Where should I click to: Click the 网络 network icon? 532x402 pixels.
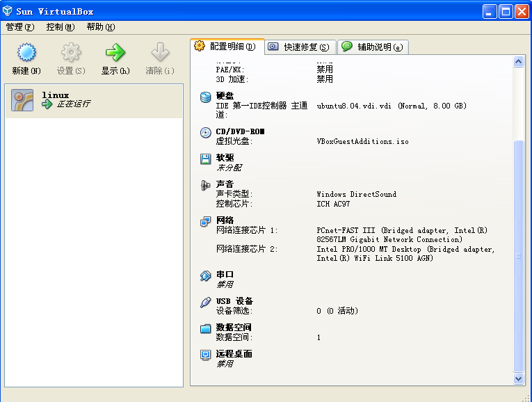click(x=205, y=222)
